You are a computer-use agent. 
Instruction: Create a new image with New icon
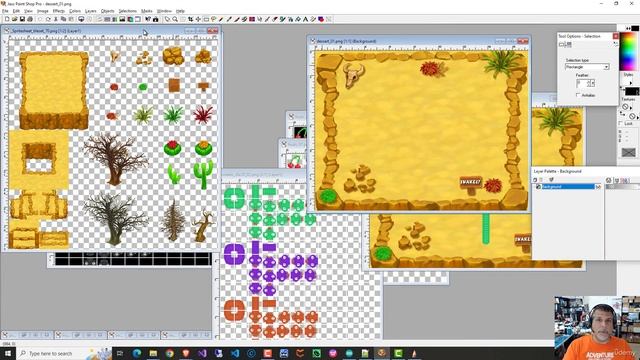pyautogui.click(x=7, y=19)
